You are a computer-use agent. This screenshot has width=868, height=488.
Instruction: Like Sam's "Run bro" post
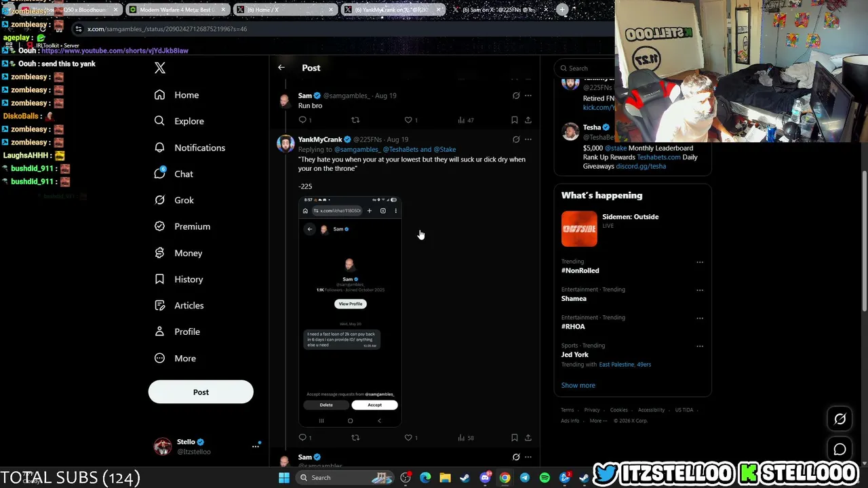408,120
